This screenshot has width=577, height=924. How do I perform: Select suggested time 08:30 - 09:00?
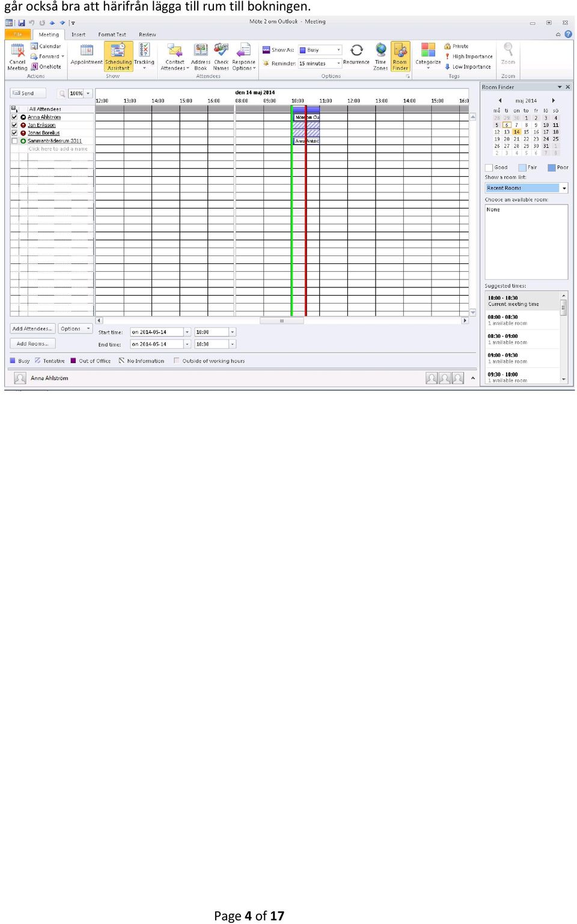tap(522, 339)
